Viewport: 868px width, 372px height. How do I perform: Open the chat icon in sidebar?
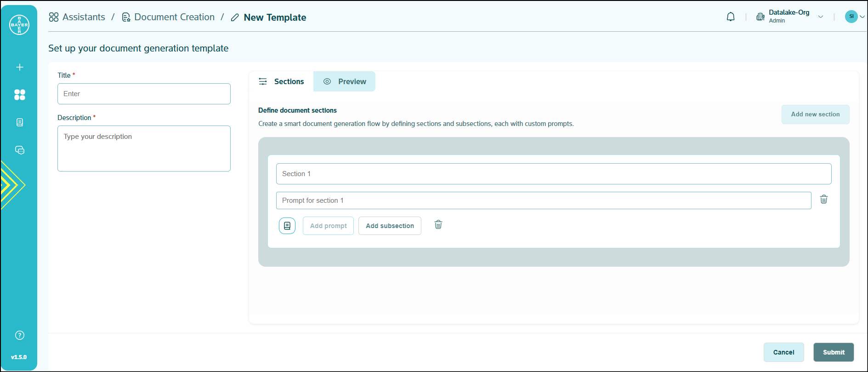[x=19, y=150]
